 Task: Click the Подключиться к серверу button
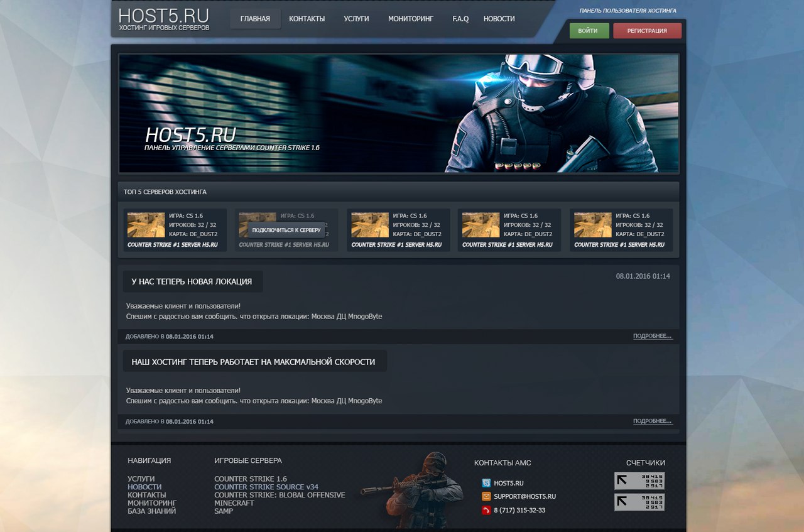(286, 230)
